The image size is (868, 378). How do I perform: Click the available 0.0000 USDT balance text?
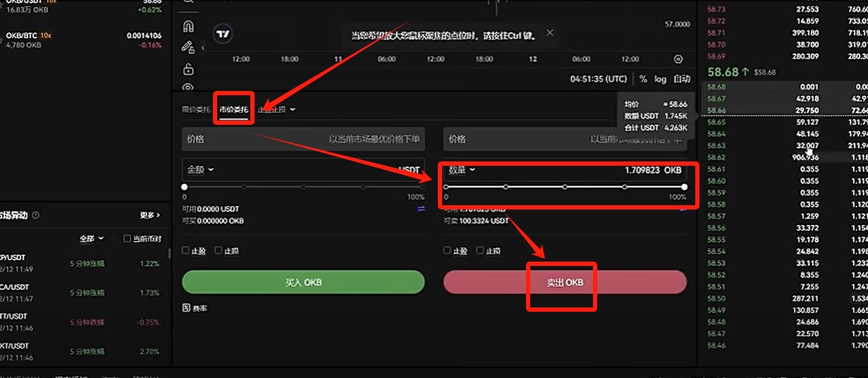coord(211,209)
